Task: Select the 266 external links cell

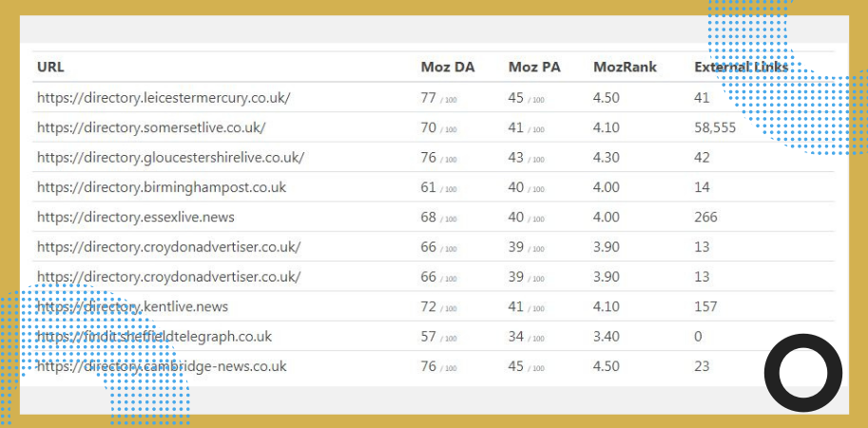Action: 705,217
